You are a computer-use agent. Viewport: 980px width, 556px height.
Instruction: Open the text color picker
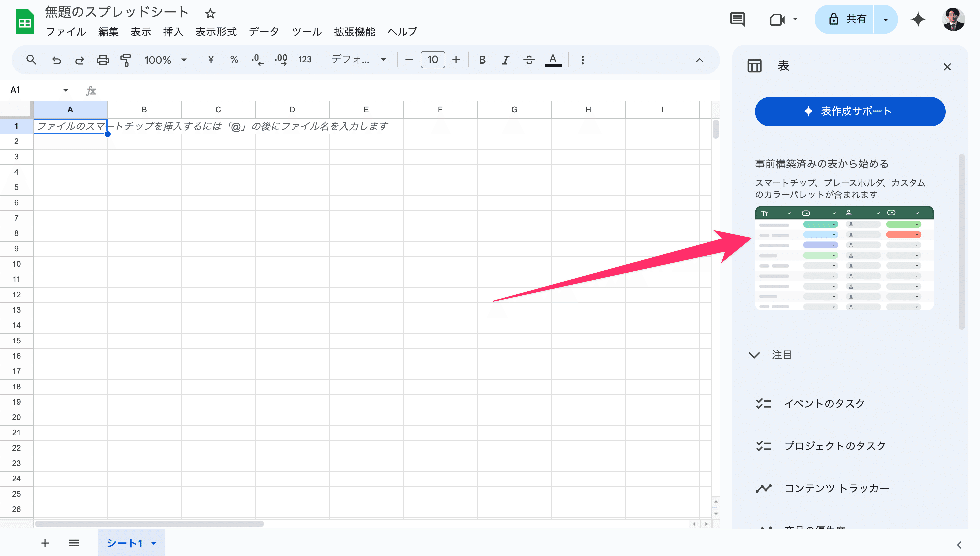[x=553, y=60]
